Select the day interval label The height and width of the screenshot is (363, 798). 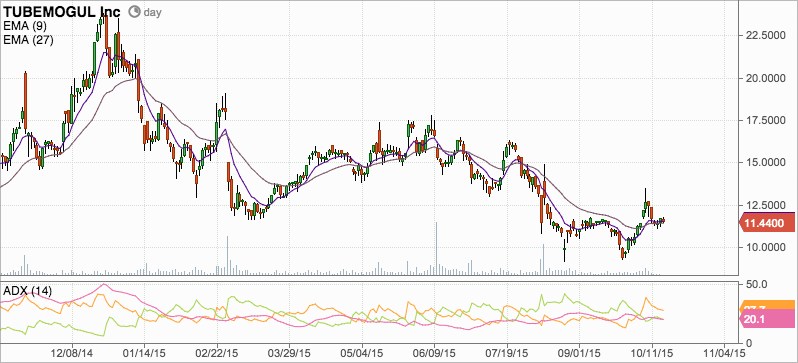(x=152, y=12)
